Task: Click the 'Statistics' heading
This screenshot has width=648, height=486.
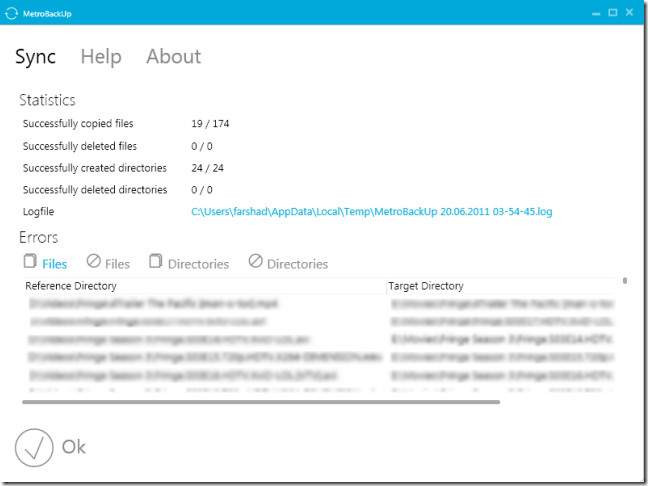Action: point(47,100)
